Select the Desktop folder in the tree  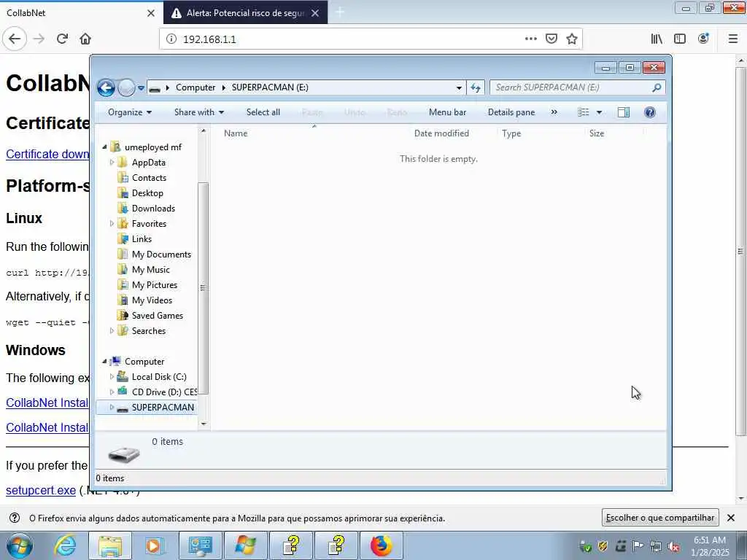[x=147, y=192]
